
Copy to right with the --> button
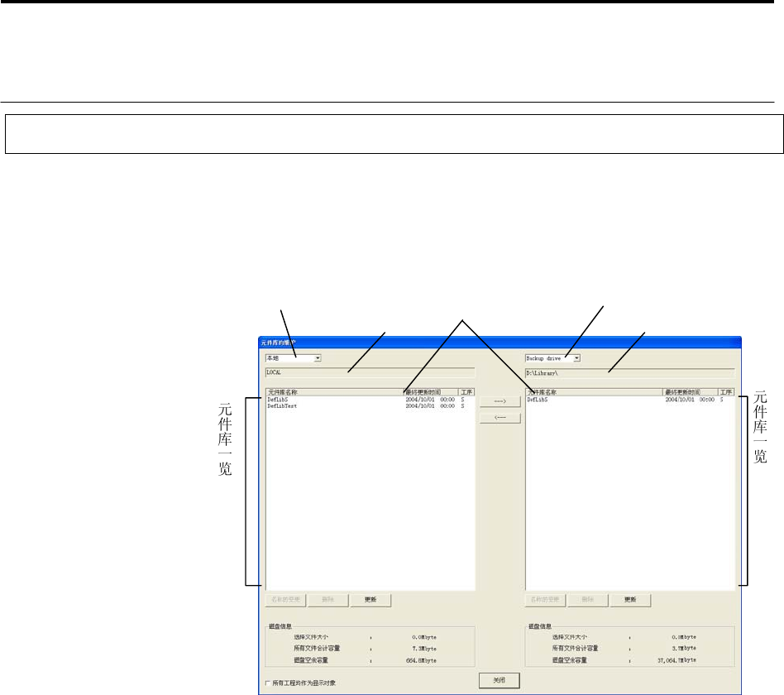[500, 401]
